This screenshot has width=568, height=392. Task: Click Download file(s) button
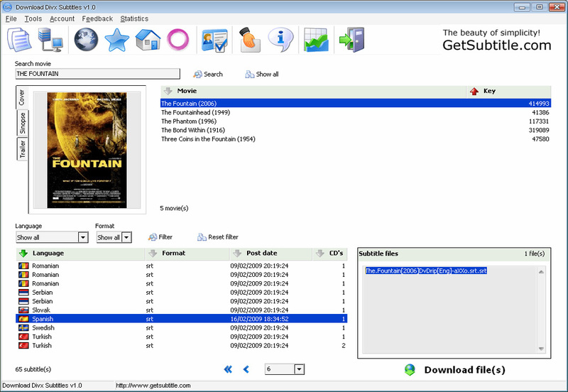(454, 370)
